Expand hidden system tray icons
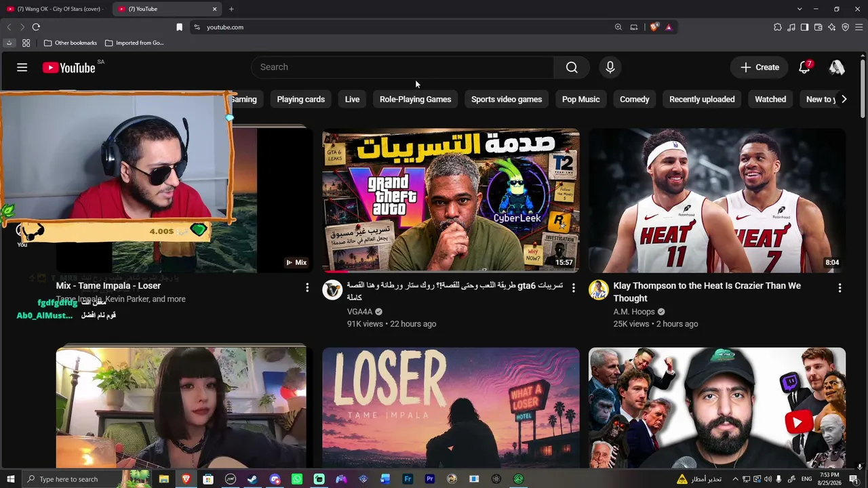Viewport: 868px width, 488px height. (735, 479)
